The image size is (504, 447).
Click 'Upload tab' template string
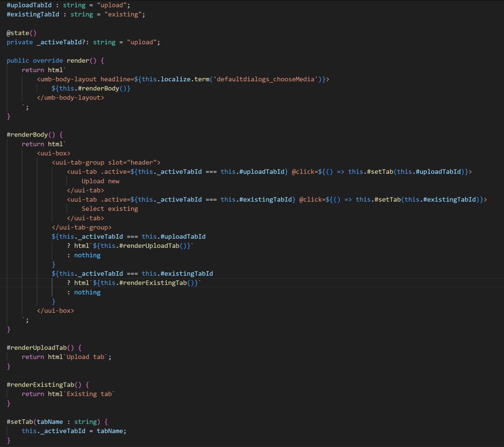coord(85,357)
